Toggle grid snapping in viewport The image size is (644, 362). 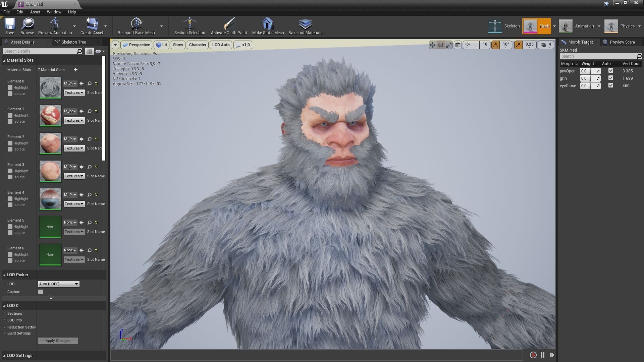475,45
